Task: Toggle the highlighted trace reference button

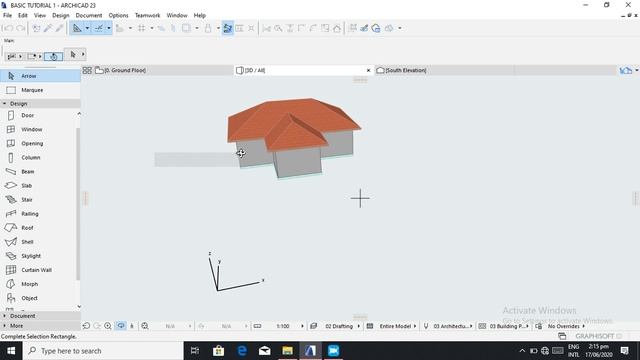Action: tap(228, 28)
